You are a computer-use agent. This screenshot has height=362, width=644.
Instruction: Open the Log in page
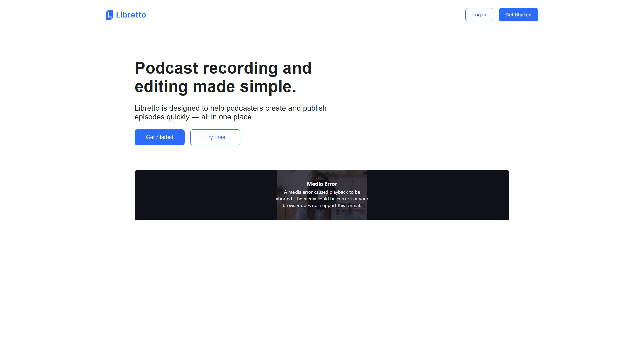tap(479, 15)
